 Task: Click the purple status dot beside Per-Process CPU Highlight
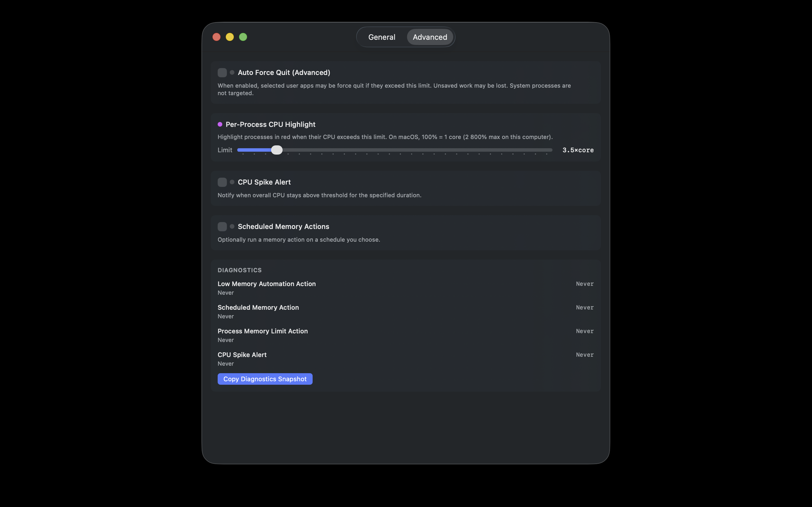tap(220, 124)
